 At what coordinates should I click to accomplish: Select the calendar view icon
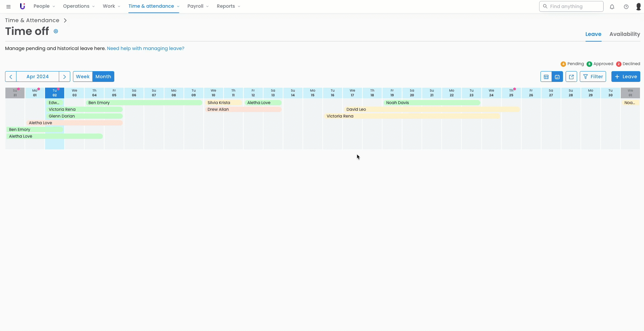557,77
